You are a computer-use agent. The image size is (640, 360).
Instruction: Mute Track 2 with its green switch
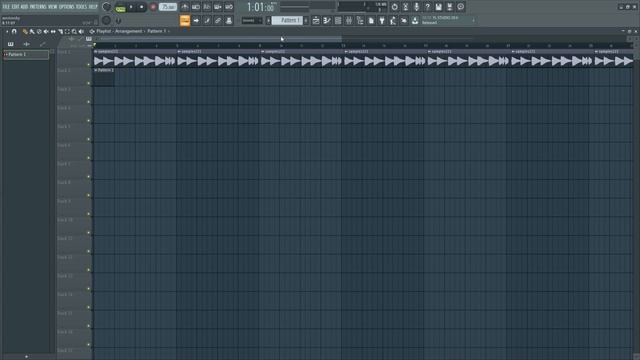(x=89, y=83)
